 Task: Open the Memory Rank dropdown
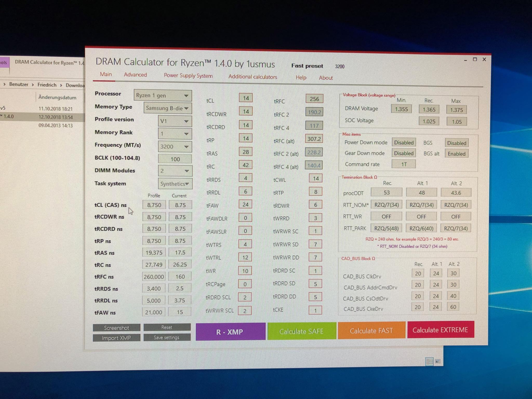(x=175, y=134)
